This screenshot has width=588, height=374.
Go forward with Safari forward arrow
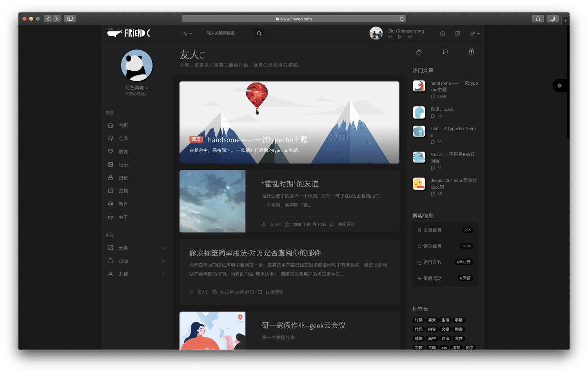pos(57,18)
